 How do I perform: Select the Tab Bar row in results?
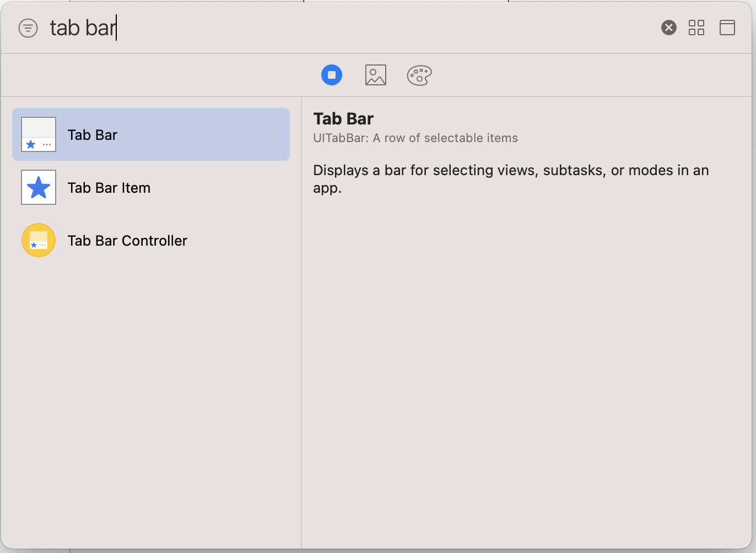coord(151,134)
